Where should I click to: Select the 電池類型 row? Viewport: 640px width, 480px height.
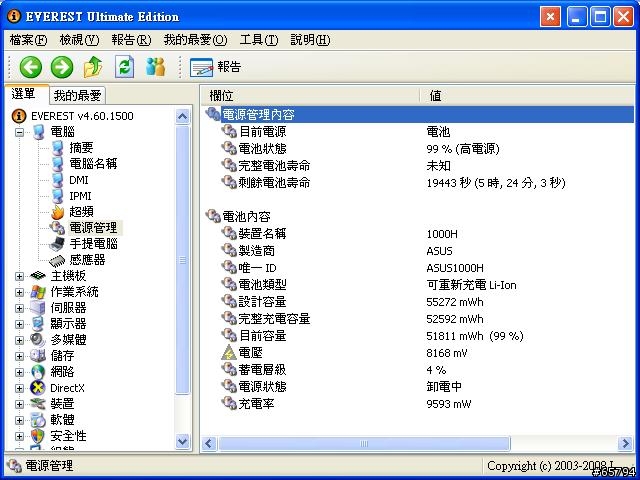pyautogui.click(x=418, y=284)
